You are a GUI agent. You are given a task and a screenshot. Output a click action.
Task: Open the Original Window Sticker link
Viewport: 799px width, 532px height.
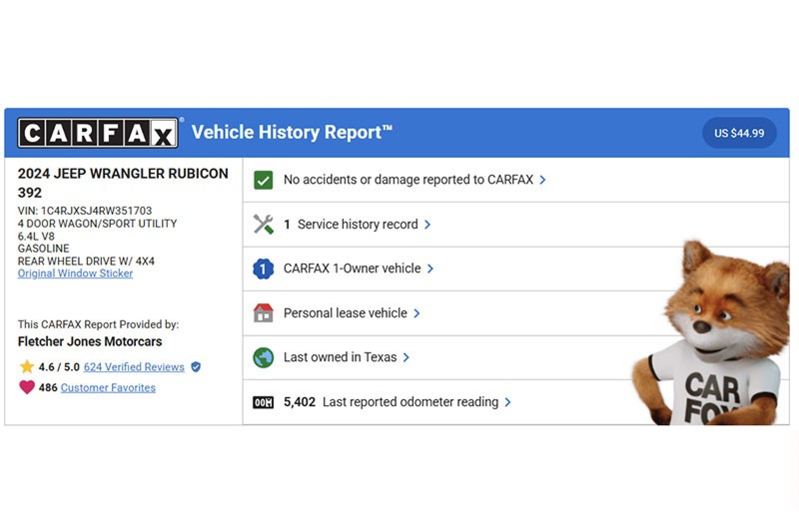(75, 273)
